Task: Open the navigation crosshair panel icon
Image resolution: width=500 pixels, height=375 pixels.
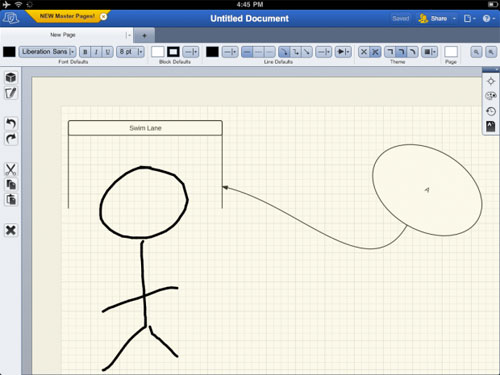Action: tap(491, 81)
